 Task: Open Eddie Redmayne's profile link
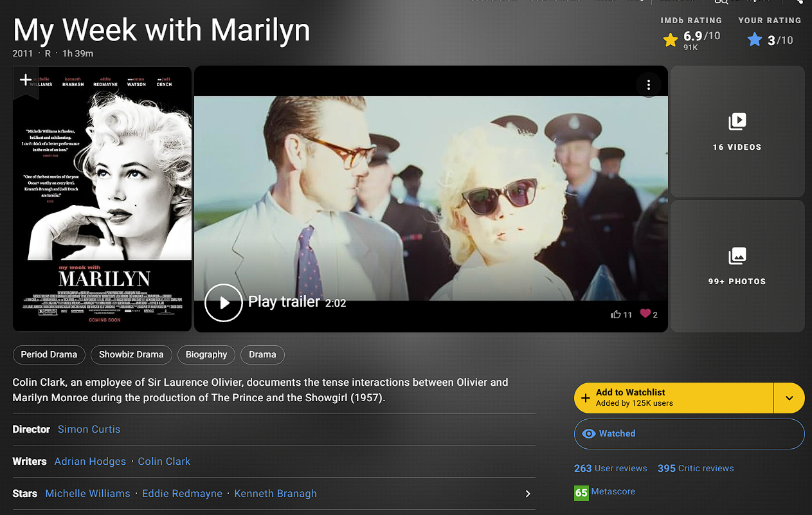182,494
